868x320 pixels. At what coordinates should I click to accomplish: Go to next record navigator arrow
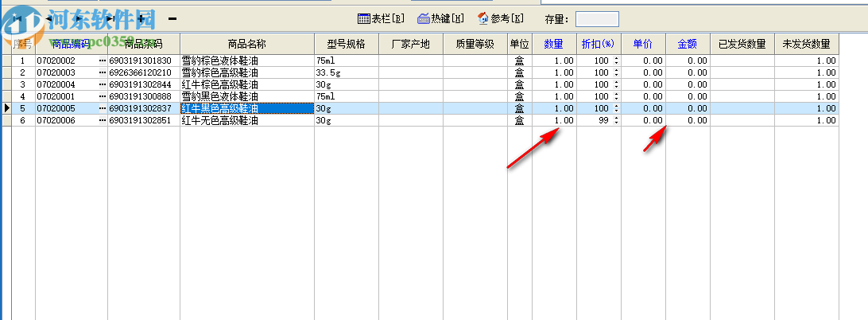tap(79, 19)
